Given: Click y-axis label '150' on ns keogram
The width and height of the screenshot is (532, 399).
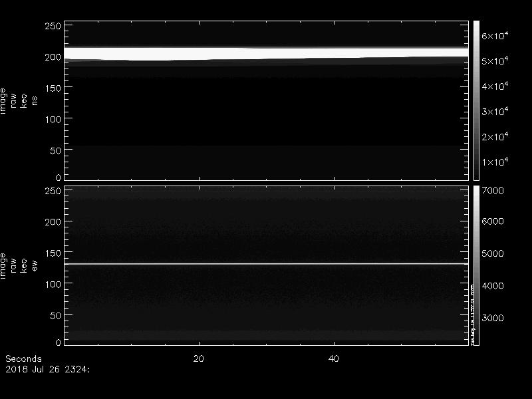Looking at the screenshot, I should pos(53,88).
